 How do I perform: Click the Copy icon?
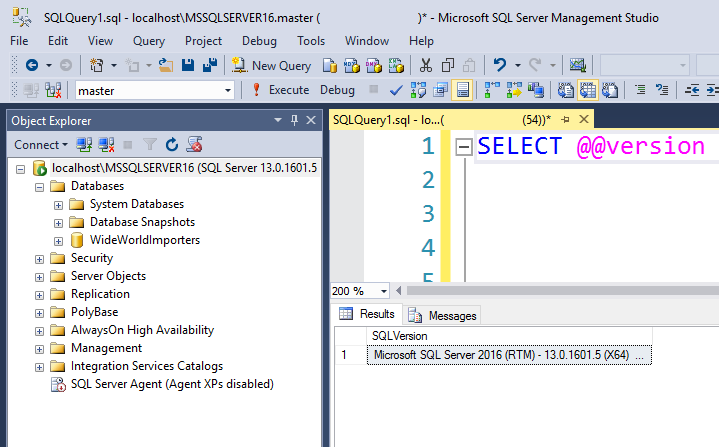pos(448,66)
